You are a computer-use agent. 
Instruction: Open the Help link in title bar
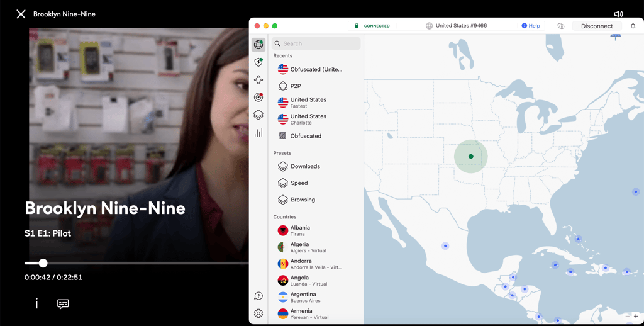click(x=531, y=26)
